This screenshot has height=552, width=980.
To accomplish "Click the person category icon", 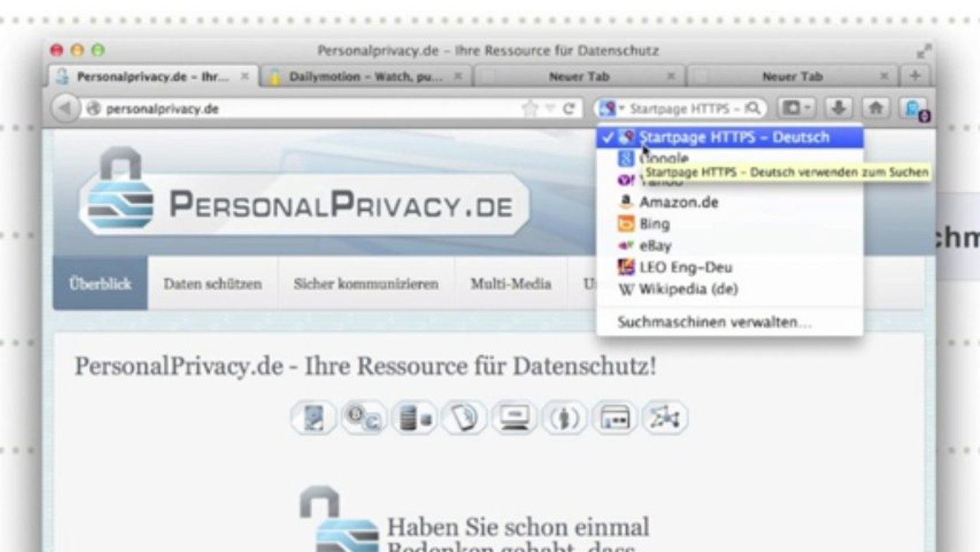I will [565, 418].
